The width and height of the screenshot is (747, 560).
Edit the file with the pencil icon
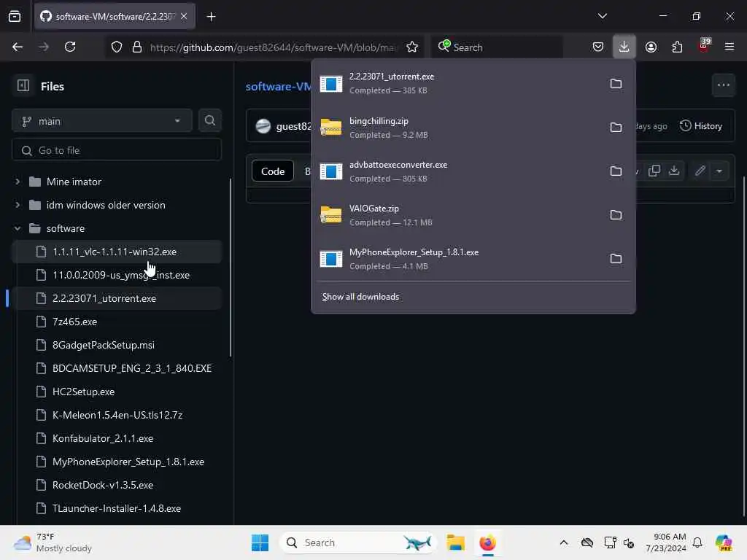[x=700, y=171]
